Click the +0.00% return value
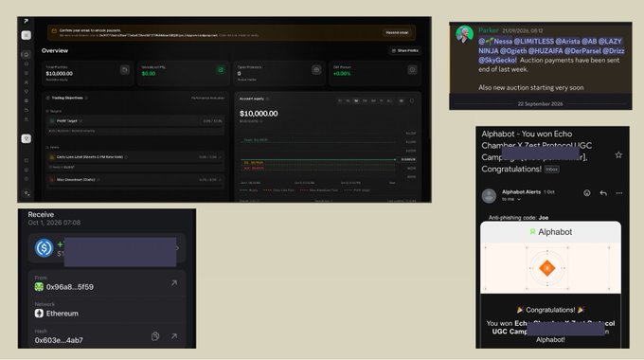 [342, 74]
